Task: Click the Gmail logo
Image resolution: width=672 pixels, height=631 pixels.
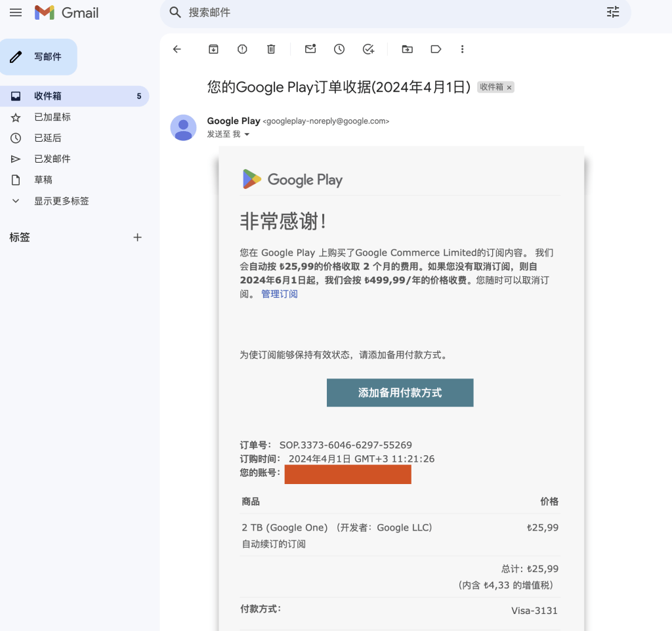Action: click(66, 12)
